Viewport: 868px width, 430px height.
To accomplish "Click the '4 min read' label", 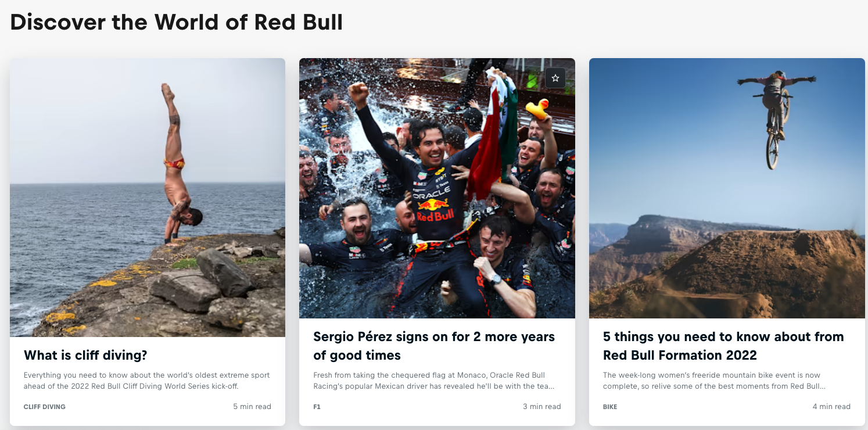I will 831,406.
